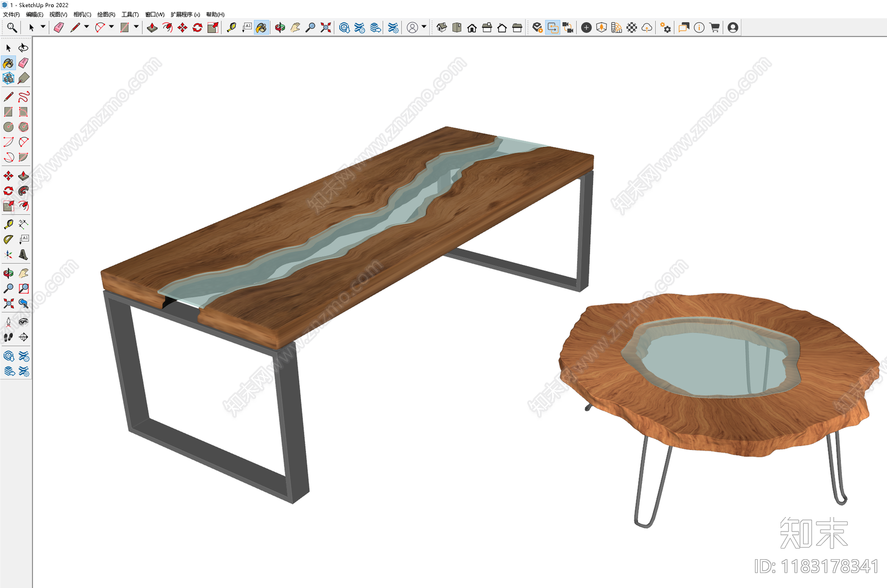Expand the user profile dropdown arrow

tap(424, 27)
